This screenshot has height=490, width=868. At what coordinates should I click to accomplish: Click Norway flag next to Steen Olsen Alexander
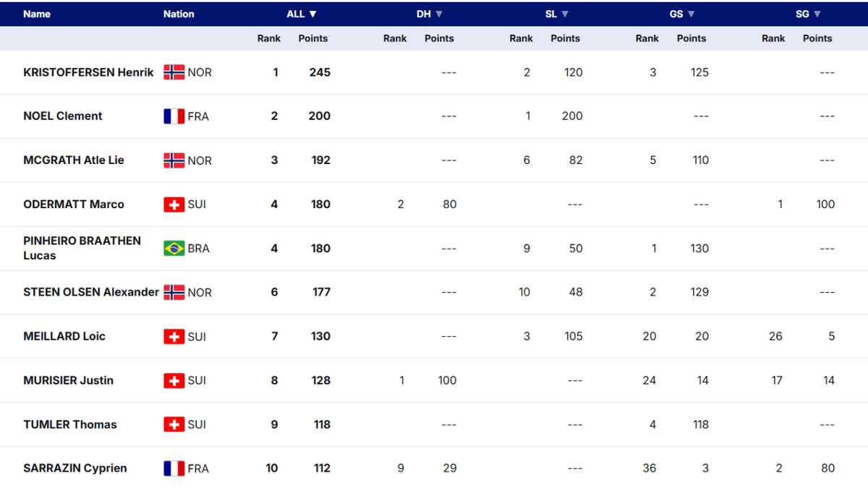pos(174,293)
